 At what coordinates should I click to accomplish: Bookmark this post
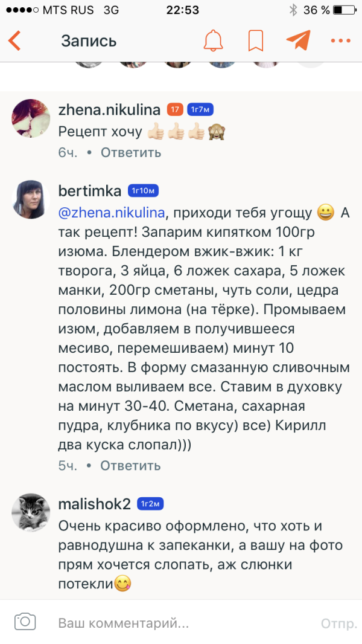coord(256,41)
